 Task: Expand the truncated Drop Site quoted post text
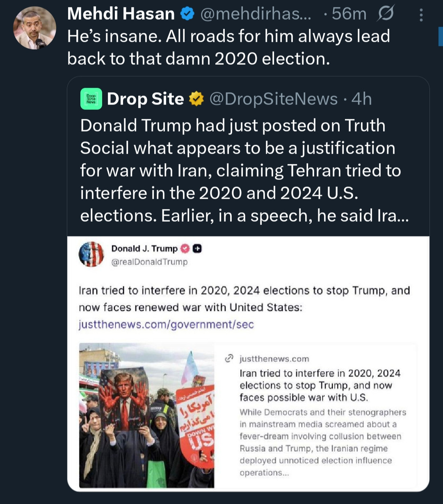[244, 171]
